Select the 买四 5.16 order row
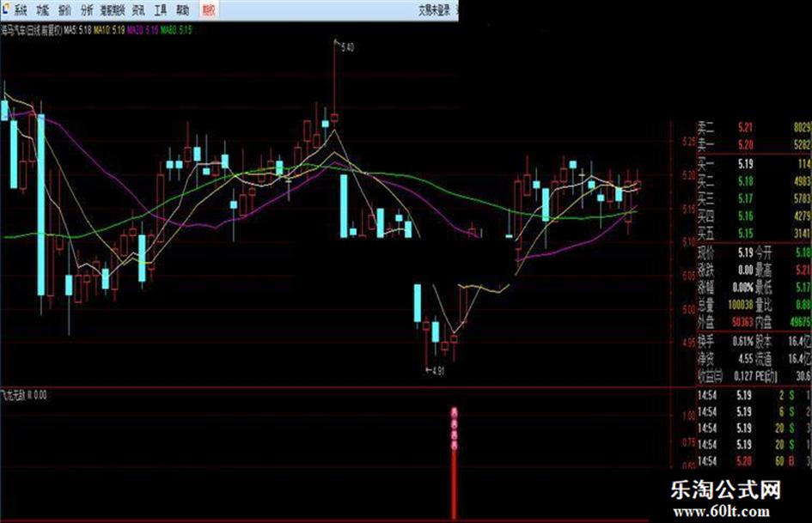The width and height of the screenshot is (812, 523). coord(754,216)
